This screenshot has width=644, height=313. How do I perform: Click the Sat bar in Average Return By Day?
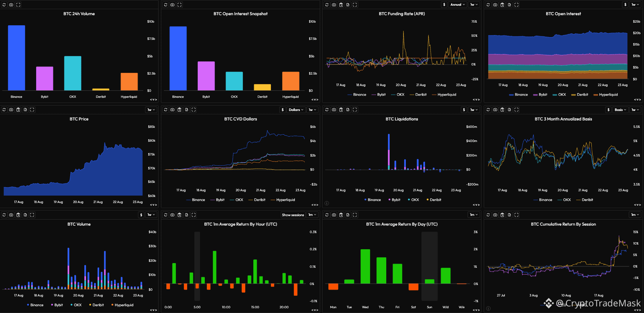tap(413, 287)
